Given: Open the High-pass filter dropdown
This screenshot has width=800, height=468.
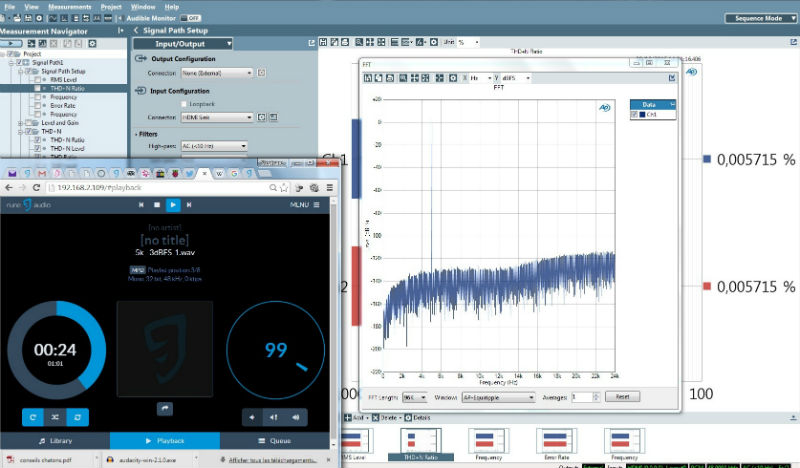Looking at the screenshot, I should [214, 146].
